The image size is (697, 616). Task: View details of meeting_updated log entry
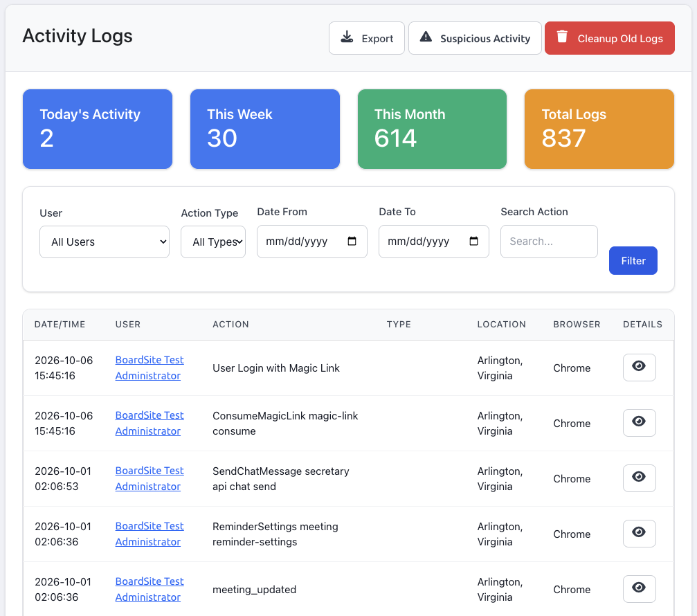(640, 589)
